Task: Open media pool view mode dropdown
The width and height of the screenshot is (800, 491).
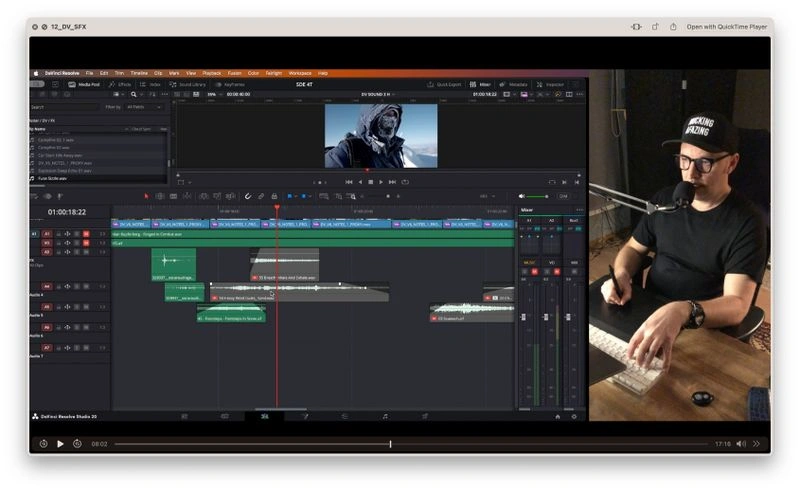Action: click(118, 94)
